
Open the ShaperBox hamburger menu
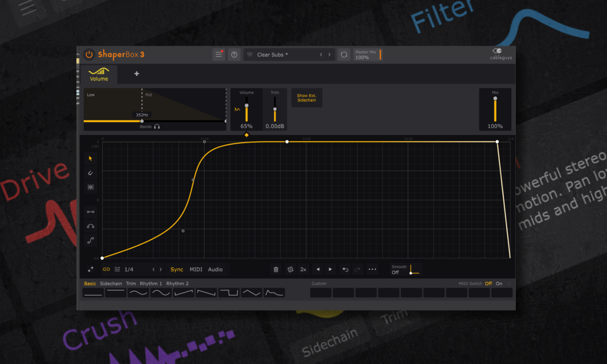click(219, 54)
